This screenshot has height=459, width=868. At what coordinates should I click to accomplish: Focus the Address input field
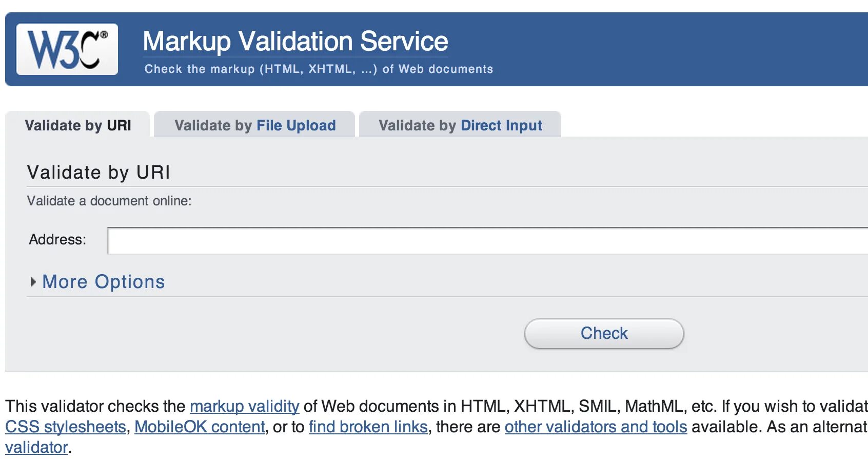(x=487, y=241)
